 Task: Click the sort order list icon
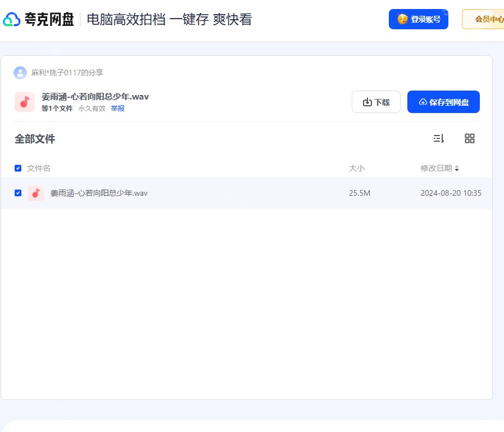tap(440, 138)
